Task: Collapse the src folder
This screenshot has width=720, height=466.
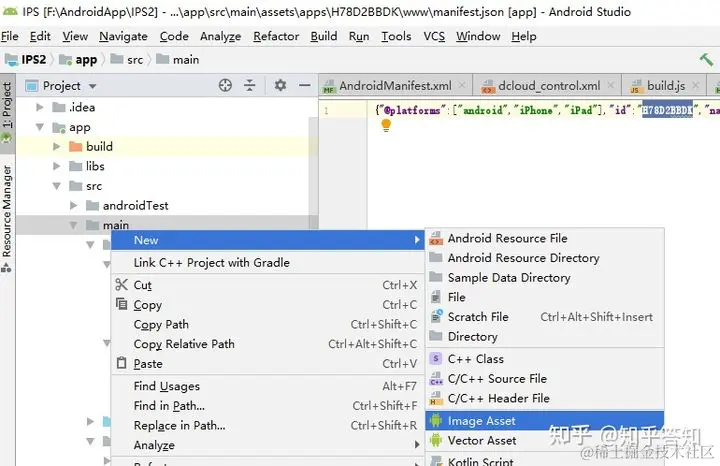Action: click(x=56, y=186)
